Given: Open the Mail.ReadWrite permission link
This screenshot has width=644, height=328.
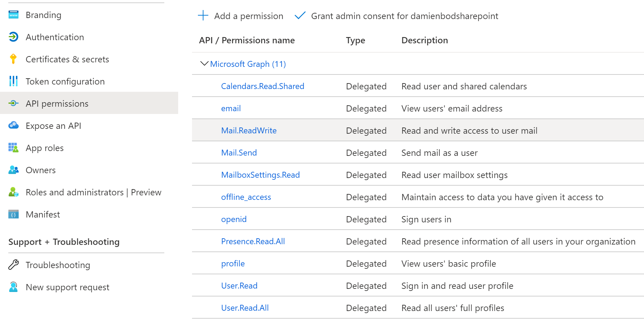Looking at the screenshot, I should [249, 131].
